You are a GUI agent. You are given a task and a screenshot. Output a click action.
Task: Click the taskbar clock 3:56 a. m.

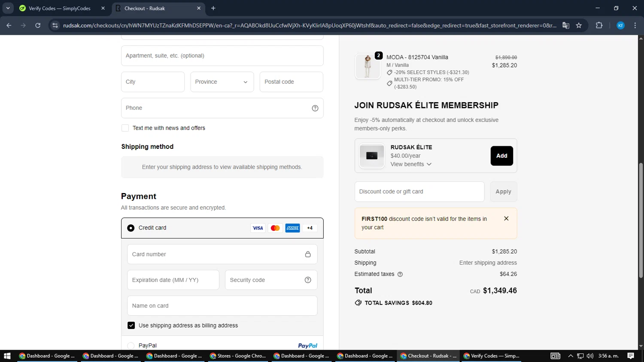(608, 356)
